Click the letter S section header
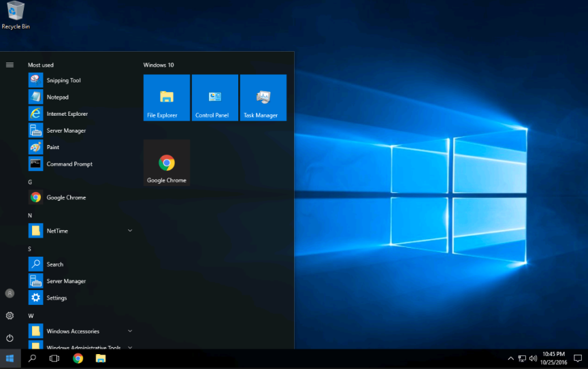This screenshot has height=369, width=588. [30, 248]
